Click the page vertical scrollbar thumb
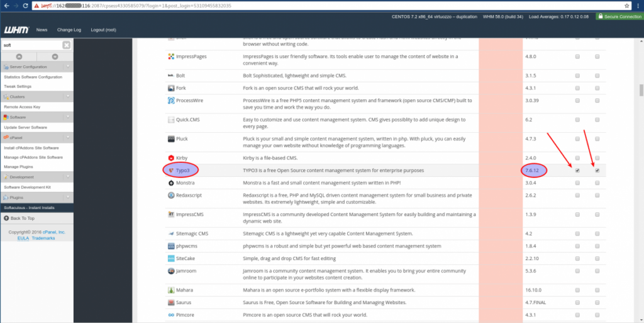 click(641, 91)
